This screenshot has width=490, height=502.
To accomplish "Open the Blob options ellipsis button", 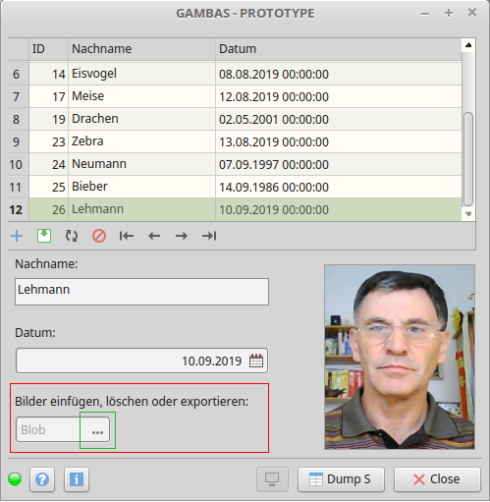I will coord(97,430).
